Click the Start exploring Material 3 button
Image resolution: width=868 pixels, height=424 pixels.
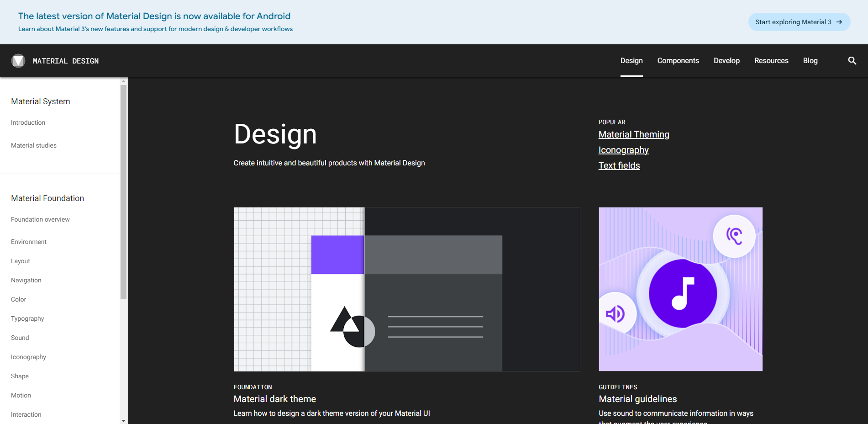click(x=799, y=22)
